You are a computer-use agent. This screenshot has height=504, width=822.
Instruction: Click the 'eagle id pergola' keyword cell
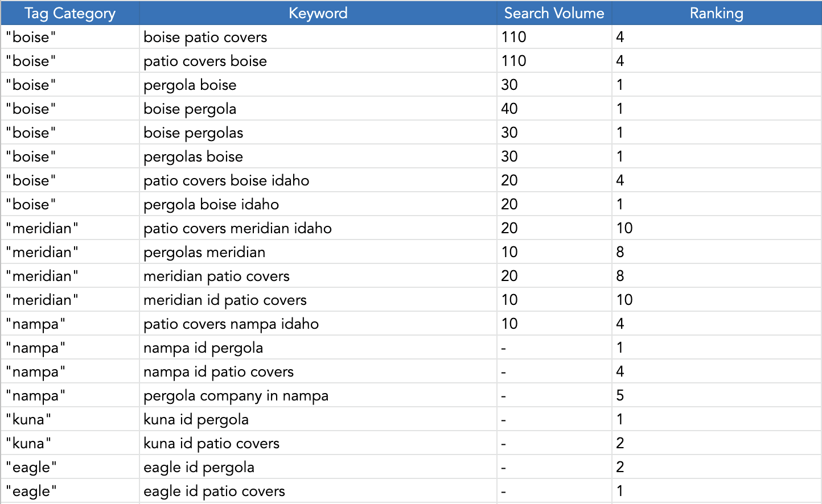[318, 467]
